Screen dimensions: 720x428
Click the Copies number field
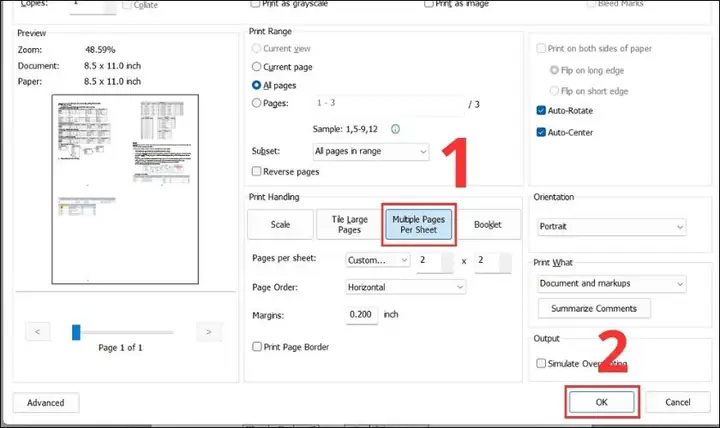tap(93, 6)
